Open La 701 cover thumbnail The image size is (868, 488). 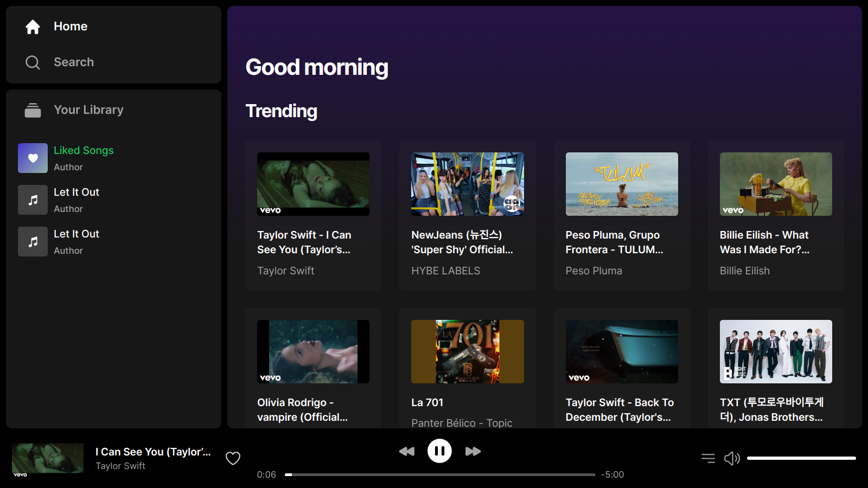coord(467,351)
